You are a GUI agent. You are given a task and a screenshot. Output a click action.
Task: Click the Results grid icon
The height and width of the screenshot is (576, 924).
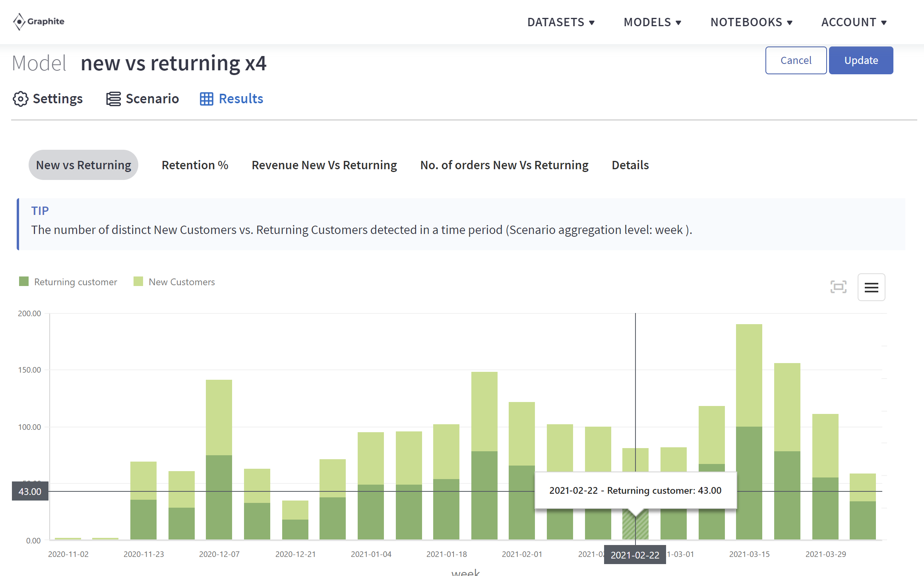coord(206,99)
